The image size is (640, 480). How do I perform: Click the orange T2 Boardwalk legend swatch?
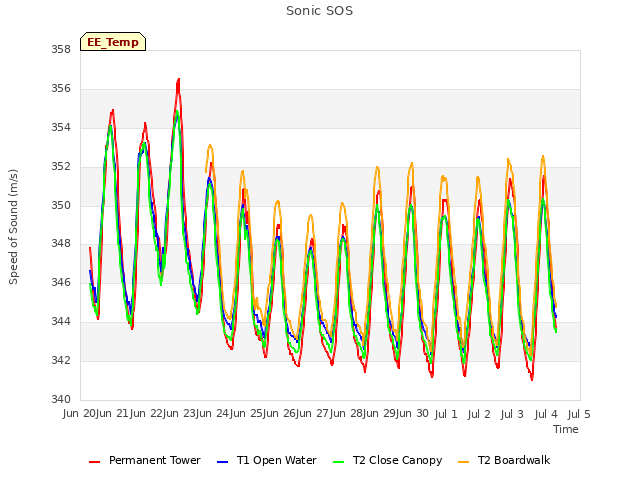click(464, 462)
